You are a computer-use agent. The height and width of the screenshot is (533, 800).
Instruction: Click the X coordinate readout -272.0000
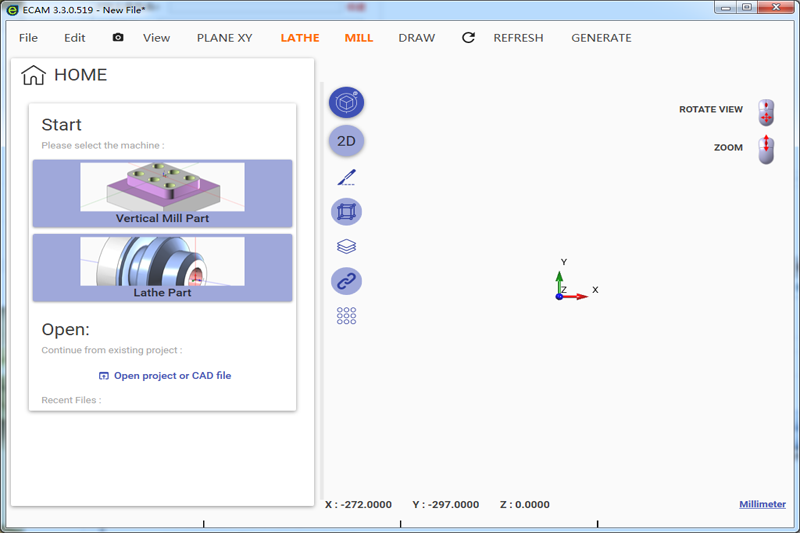coord(358,504)
